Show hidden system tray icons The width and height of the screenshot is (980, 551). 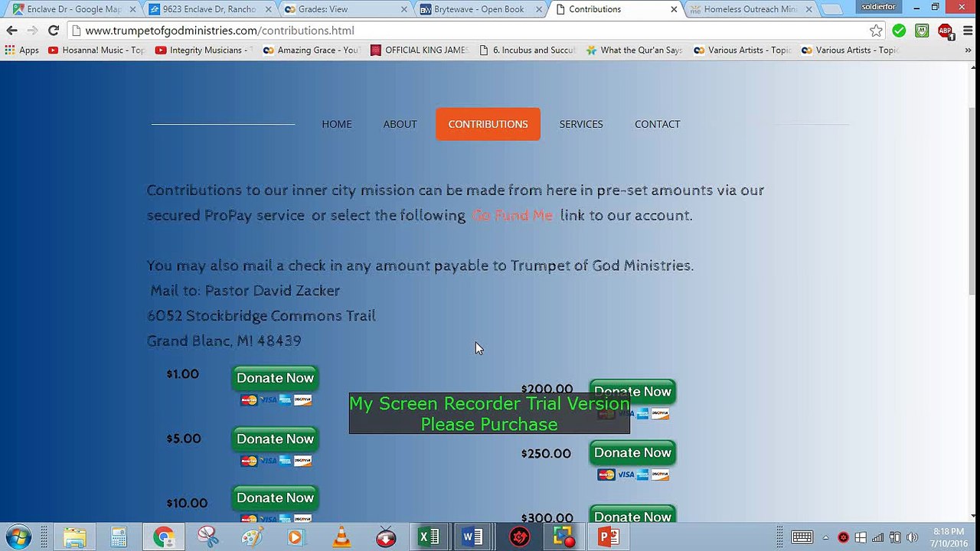pyautogui.click(x=826, y=537)
